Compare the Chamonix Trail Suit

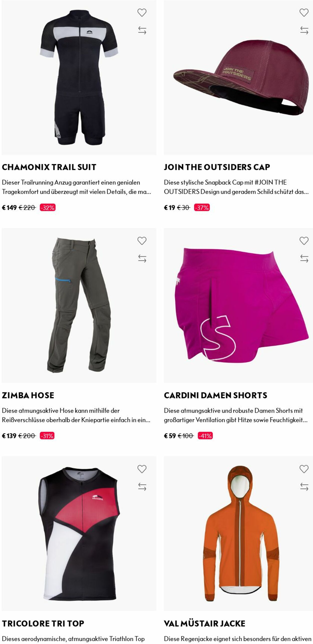142,30
